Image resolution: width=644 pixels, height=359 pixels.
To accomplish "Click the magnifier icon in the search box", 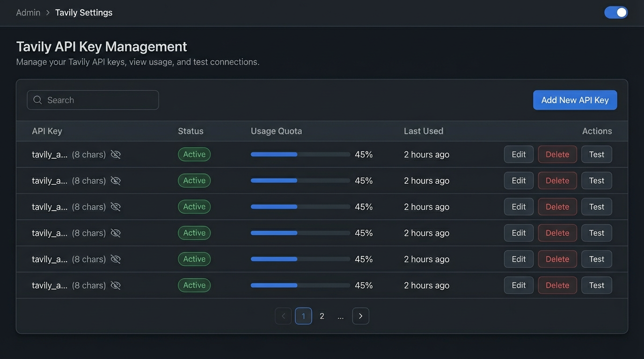I will (x=38, y=100).
